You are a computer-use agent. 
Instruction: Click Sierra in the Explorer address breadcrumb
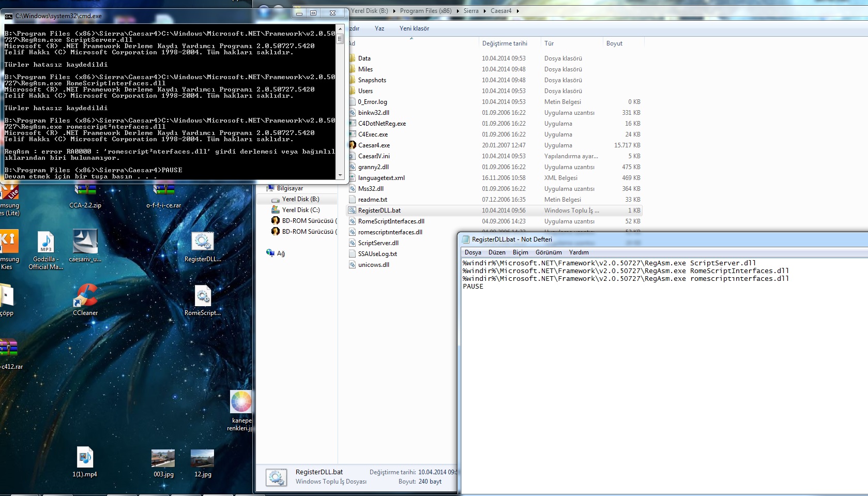471,11
